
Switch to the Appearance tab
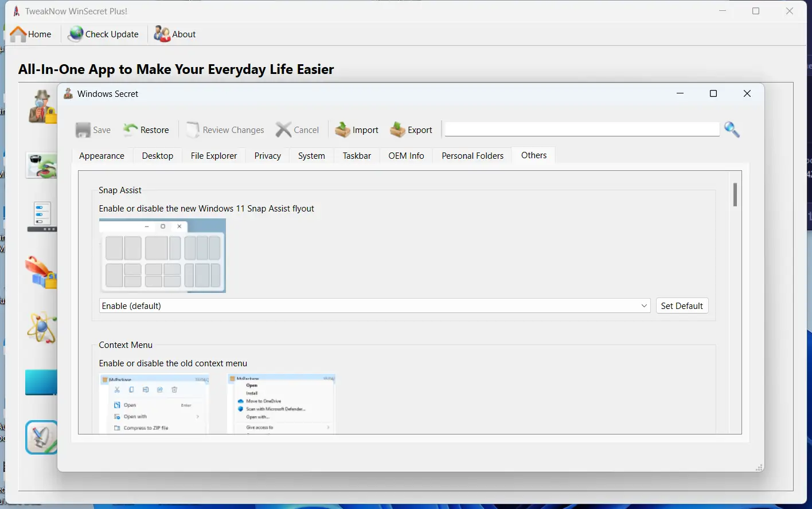pos(101,156)
